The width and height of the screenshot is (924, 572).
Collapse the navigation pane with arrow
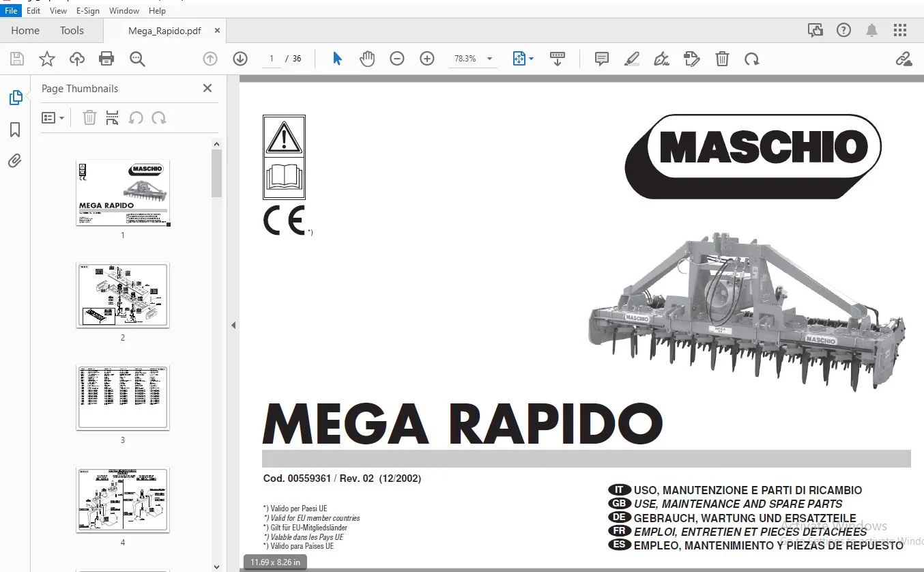click(233, 326)
